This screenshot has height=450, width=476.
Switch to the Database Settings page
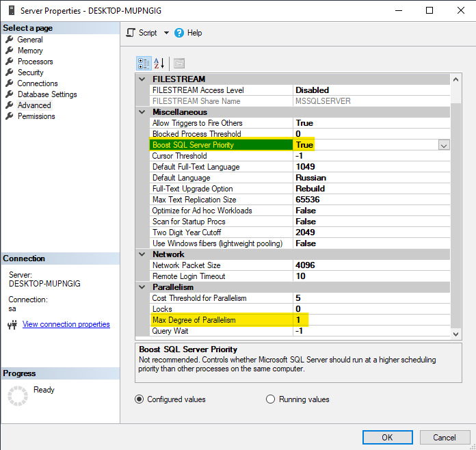pos(47,94)
